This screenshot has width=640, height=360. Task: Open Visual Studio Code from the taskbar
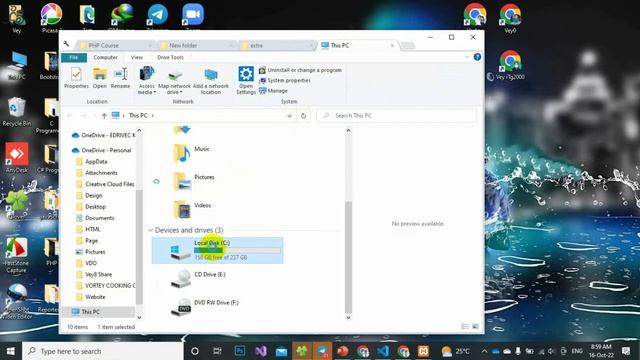[383, 351]
